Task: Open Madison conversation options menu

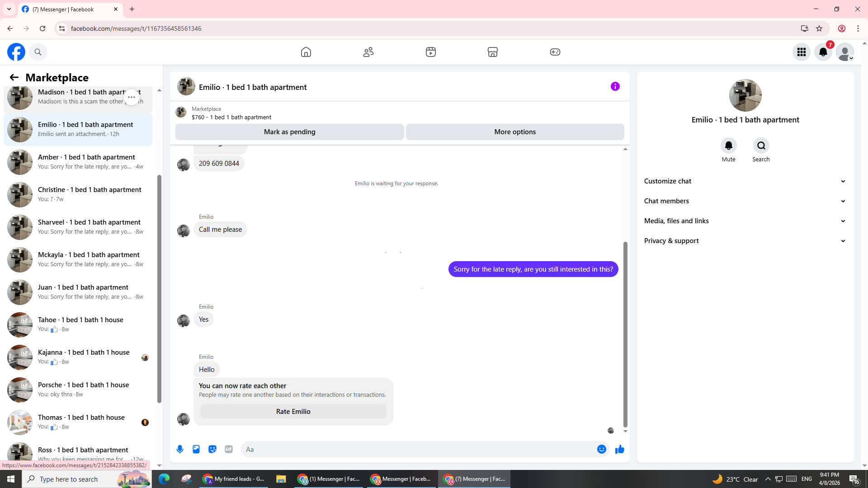Action: (x=131, y=97)
